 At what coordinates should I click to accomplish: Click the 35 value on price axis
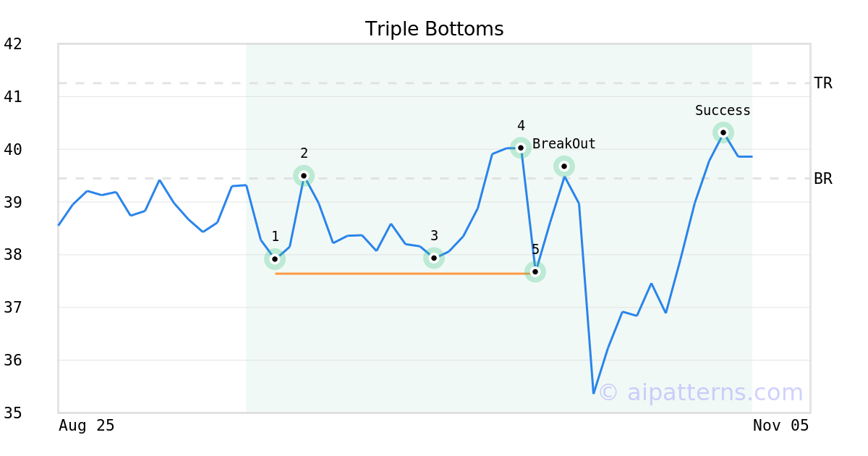tap(13, 413)
